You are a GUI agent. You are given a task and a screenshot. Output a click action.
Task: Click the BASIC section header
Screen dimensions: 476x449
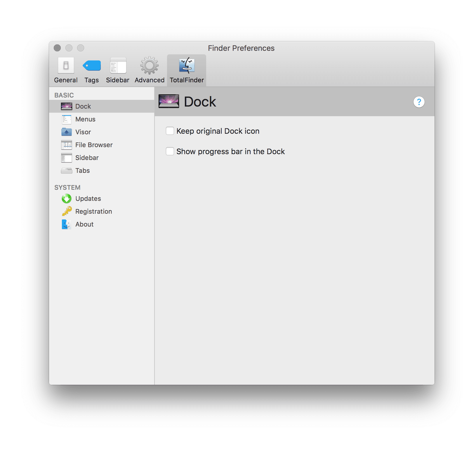[x=64, y=95]
